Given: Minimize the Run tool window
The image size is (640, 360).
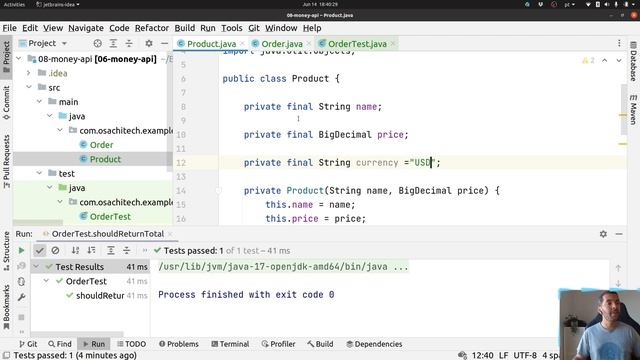Looking at the screenshot, I should [x=619, y=234].
